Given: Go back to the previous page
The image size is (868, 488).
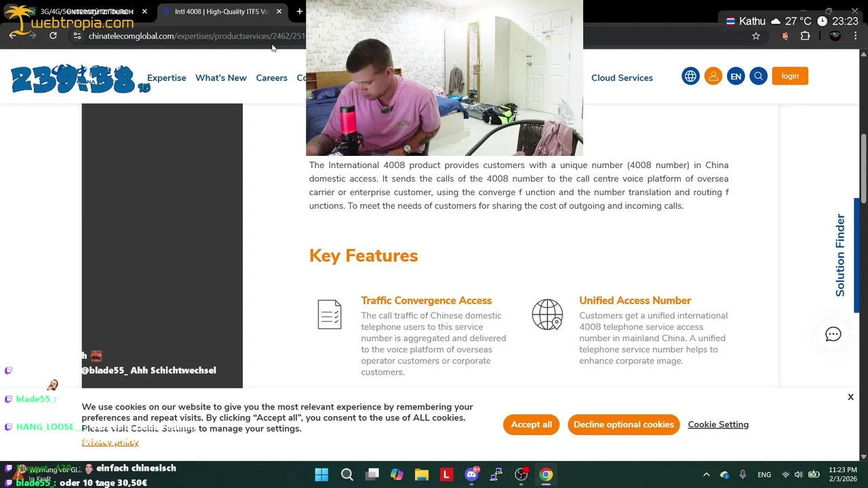Looking at the screenshot, I should pos(12,36).
